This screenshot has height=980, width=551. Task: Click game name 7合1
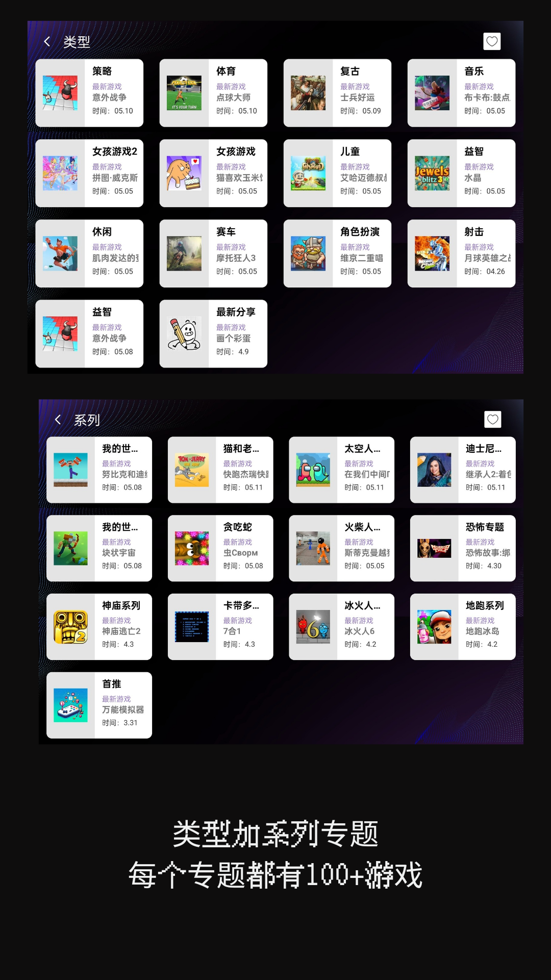232,631
